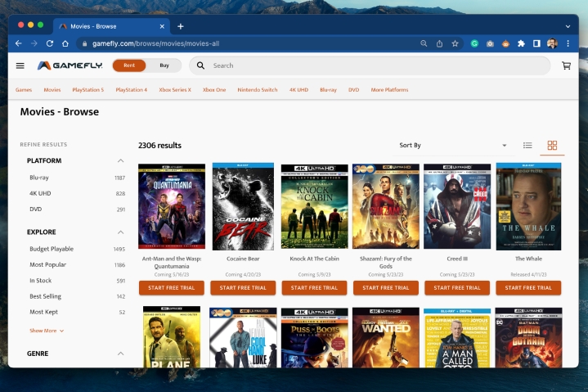
Task: Open More Platforms nav item
Action: click(x=389, y=90)
